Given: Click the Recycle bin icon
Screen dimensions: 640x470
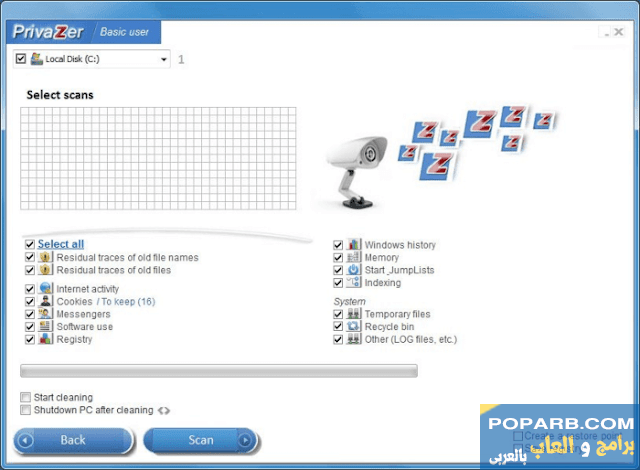Looking at the screenshot, I should point(353,327).
